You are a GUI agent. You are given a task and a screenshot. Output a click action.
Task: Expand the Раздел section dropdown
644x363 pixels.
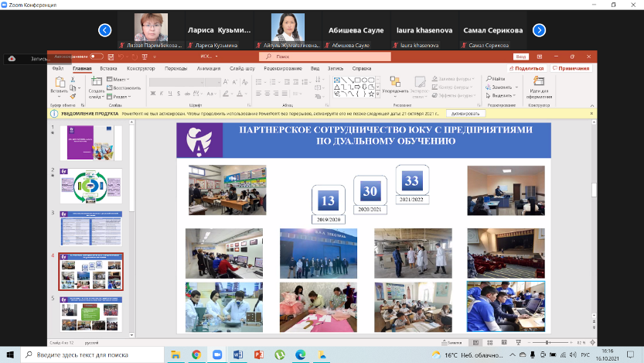pyautogui.click(x=118, y=96)
